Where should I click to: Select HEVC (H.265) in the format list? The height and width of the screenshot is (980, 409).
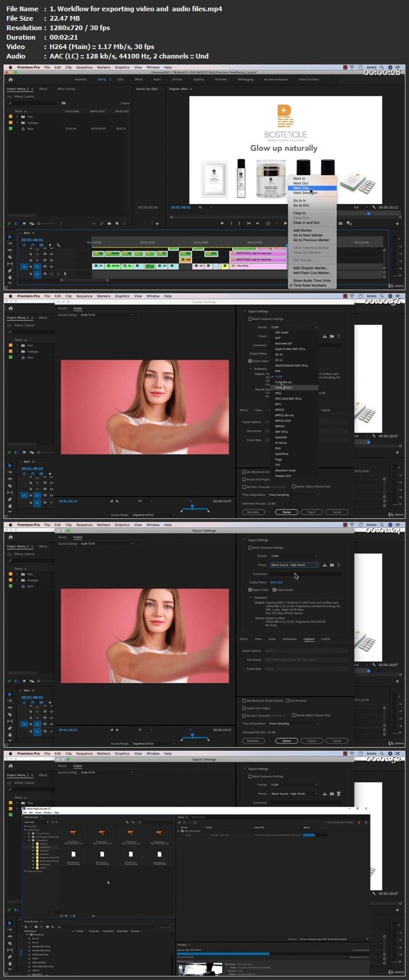pyautogui.click(x=294, y=388)
